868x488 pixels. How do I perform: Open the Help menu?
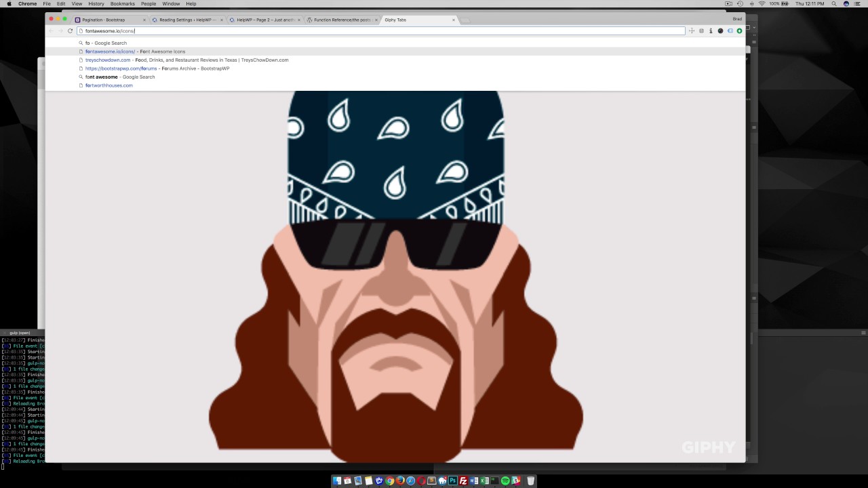point(191,3)
